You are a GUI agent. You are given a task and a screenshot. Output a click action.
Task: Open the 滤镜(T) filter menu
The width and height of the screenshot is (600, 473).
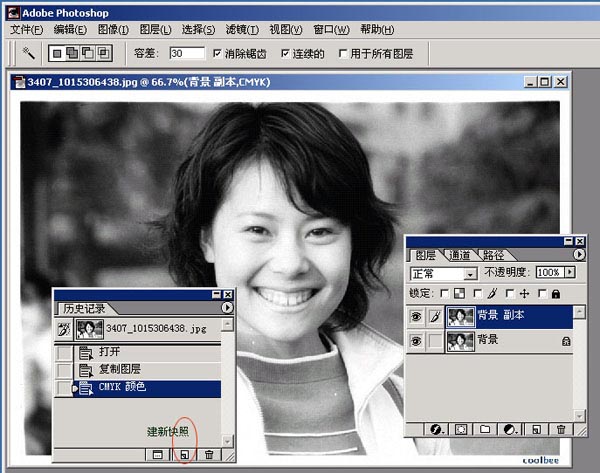[x=239, y=29]
